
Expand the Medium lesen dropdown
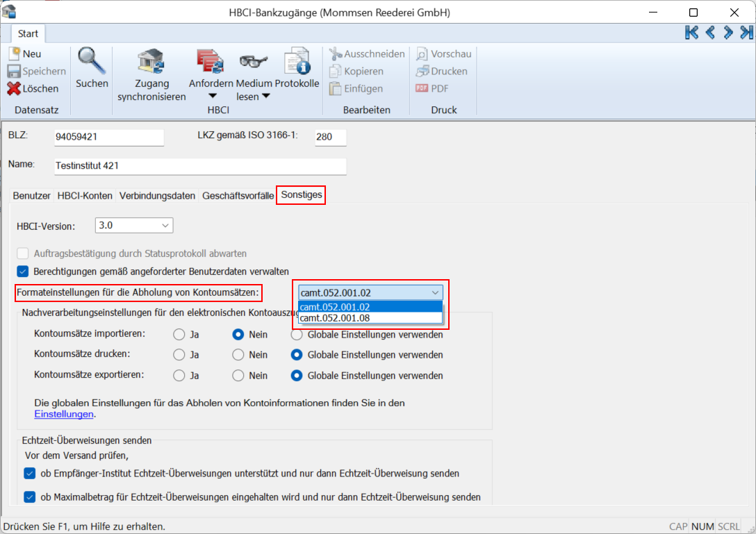(265, 96)
